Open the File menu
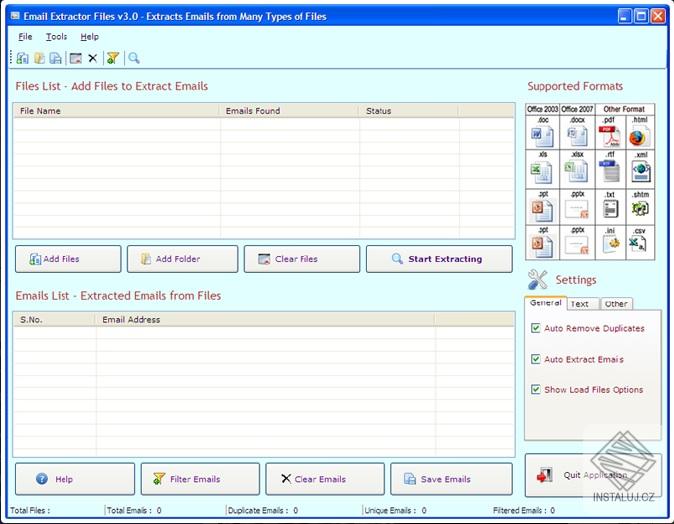The width and height of the screenshot is (674, 524). pyautogui.click(x=25, y=37)
